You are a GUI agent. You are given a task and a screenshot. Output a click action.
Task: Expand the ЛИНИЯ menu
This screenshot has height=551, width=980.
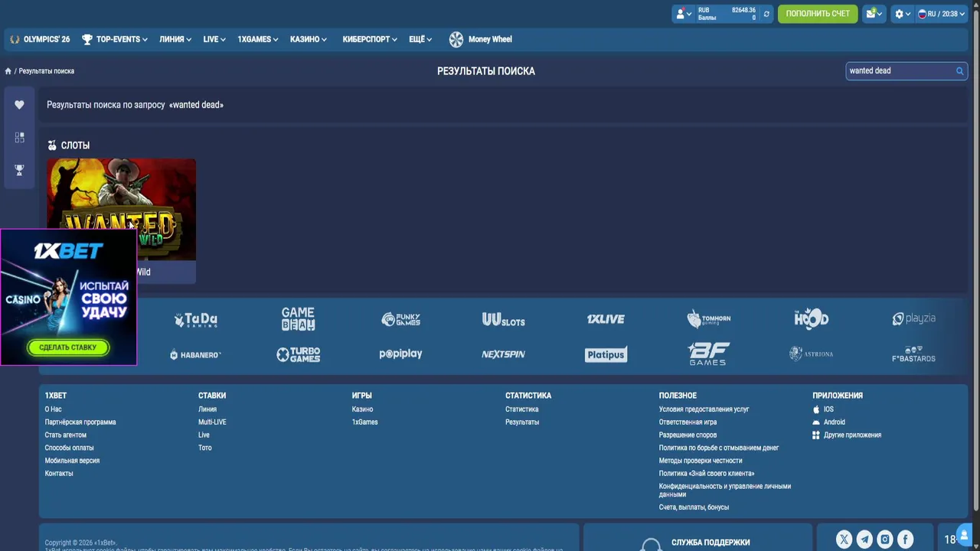point(175,39)
